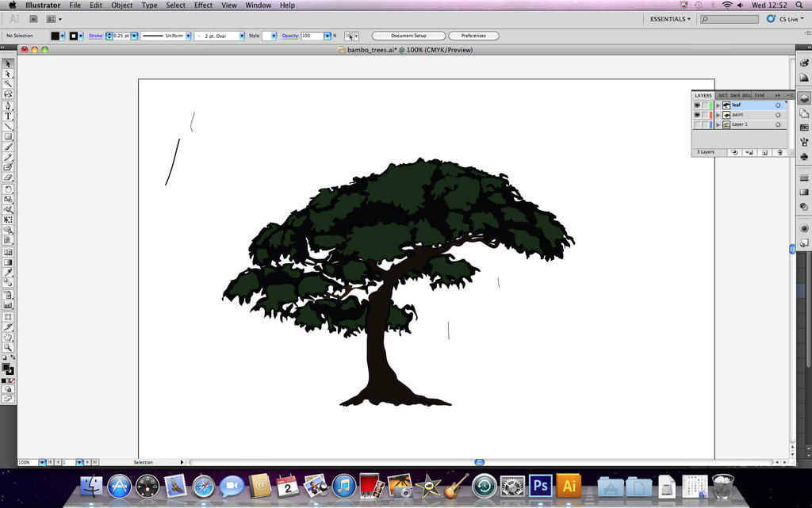This screenshot has height=508, width=812.
Task: Toggle lock box for leaf layer
Action: pos(705,105)
